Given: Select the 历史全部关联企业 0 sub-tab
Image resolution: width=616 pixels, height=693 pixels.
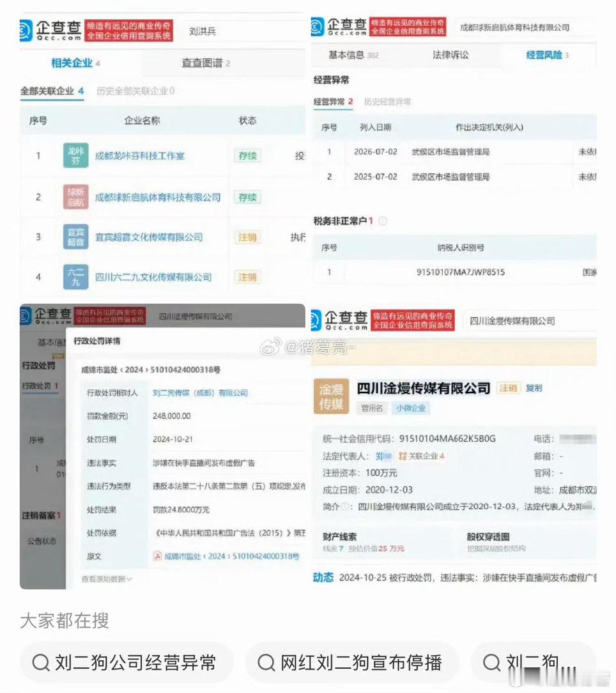Looking at the screenshot, I should [x=135, y=91].
